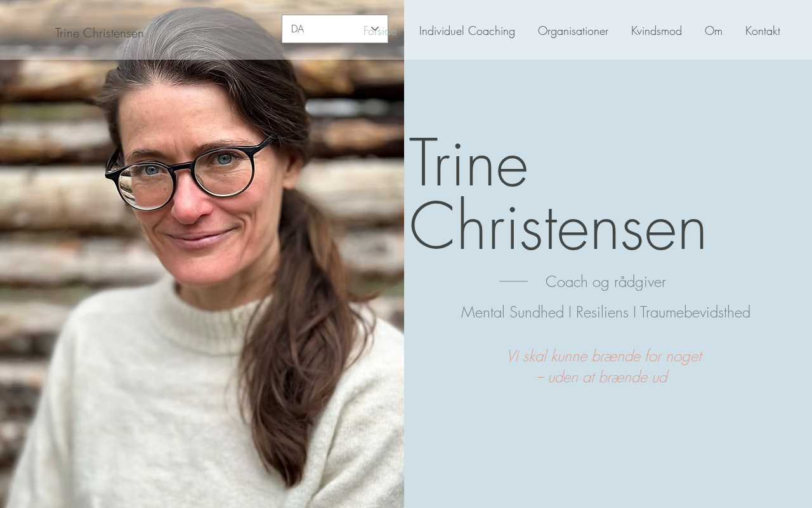Click the large Trine Christensen heading
The width and height of the screenshot is (812, 508).
click(x=558, y=195)
